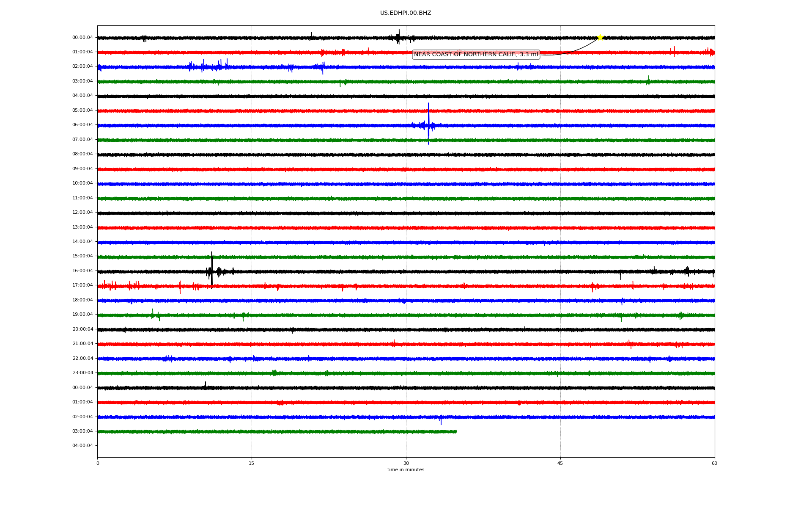Click the 30 tick on time axis

[x=406, y=463]
